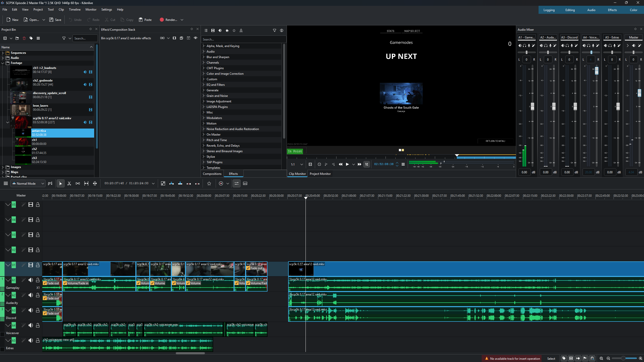This screenshot has height=362, width=644.
Task: Click the delete clip trash icon in Project Bin
Action: pos(24,38)
